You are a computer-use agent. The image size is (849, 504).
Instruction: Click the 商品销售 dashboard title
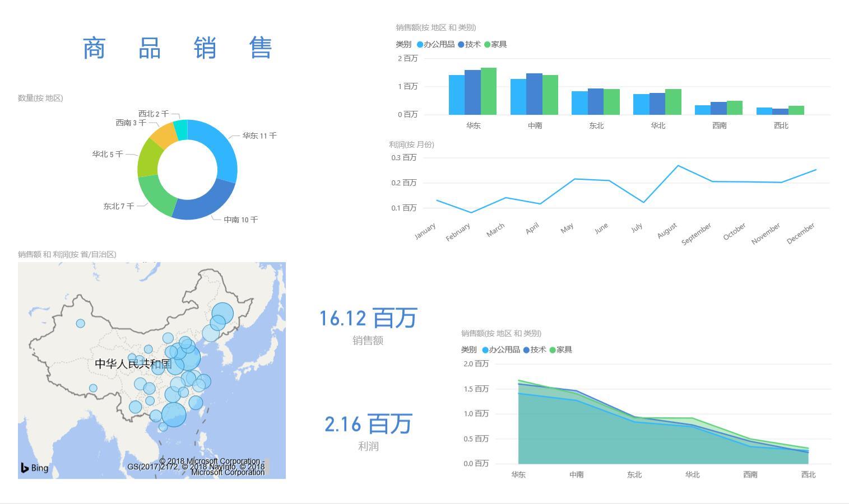[x=177, y=48]
